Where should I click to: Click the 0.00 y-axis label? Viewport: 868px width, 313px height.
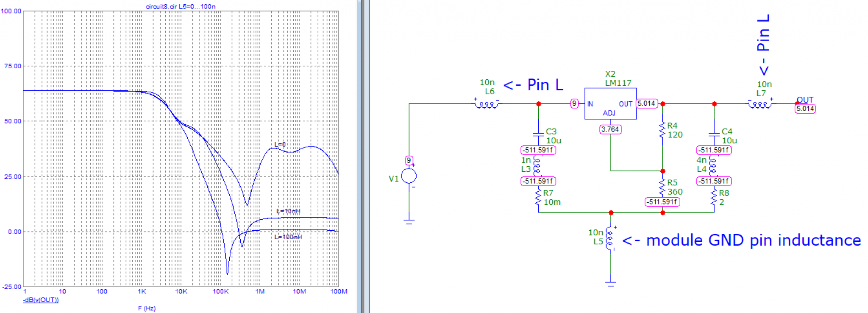(14, 232)
